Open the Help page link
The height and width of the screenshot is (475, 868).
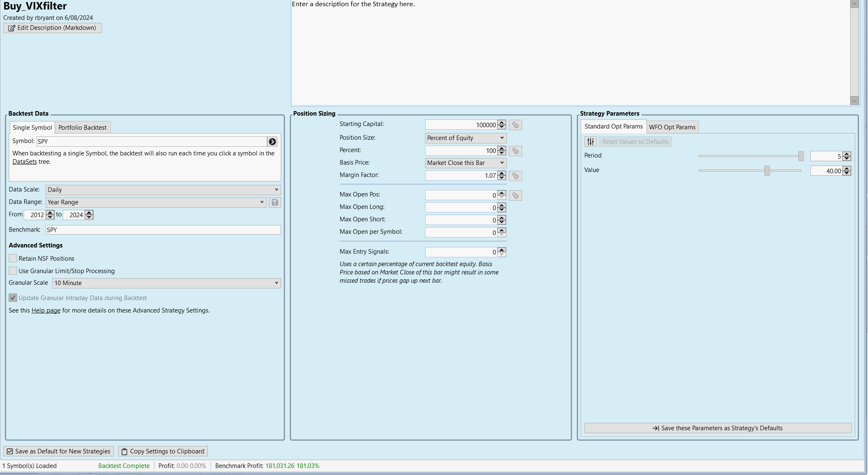click(46, 310)
